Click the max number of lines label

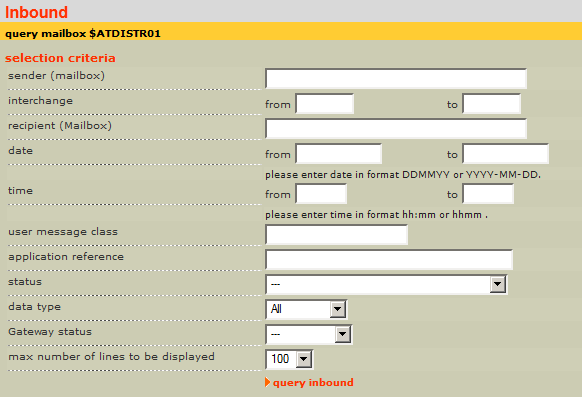click(111, 357)
